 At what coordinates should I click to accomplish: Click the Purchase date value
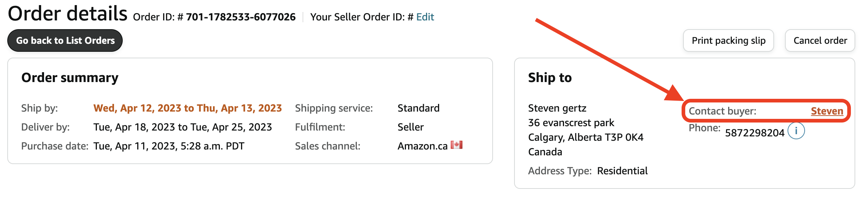[x=169, y=146]
